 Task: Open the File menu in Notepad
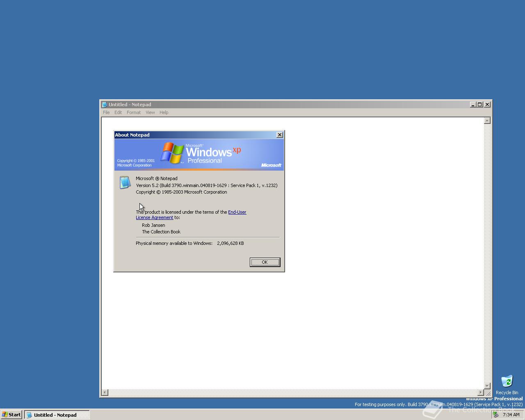pyautogui.click(x=106, y=112)
